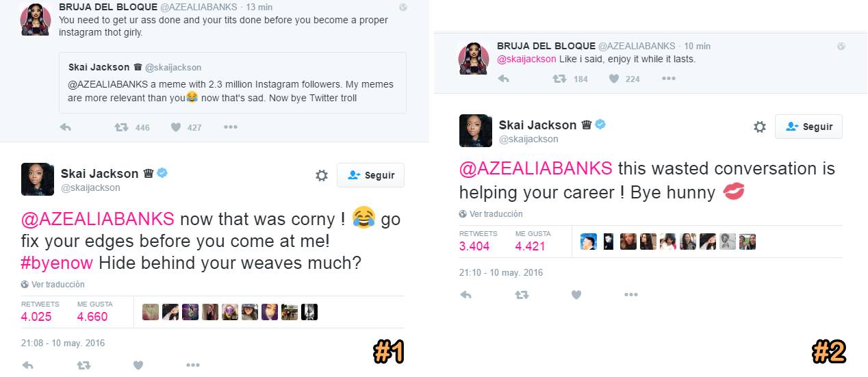Open the #byenow hashtag
This screenshot has width=868, height=377.
click(58, 263)
